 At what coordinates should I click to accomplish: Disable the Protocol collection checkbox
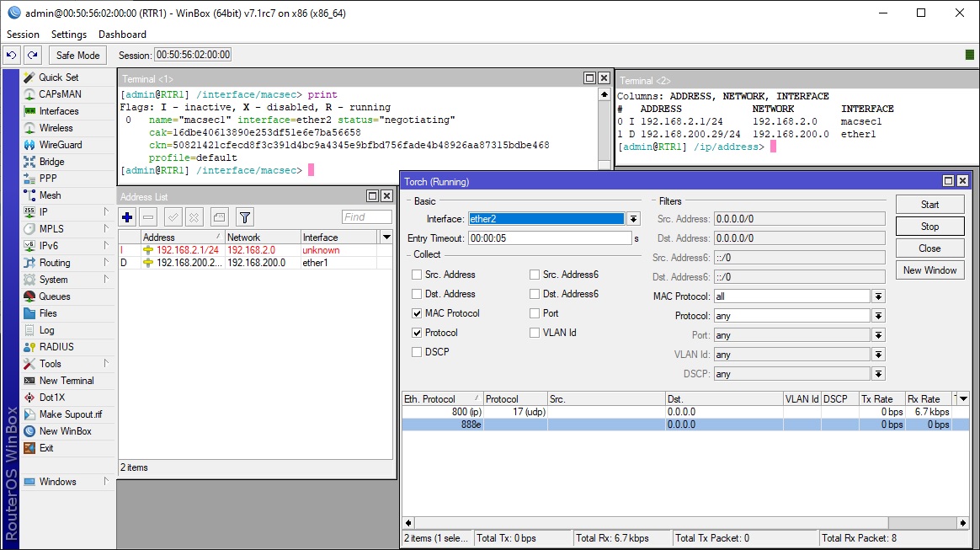click(x=416, y=332)
